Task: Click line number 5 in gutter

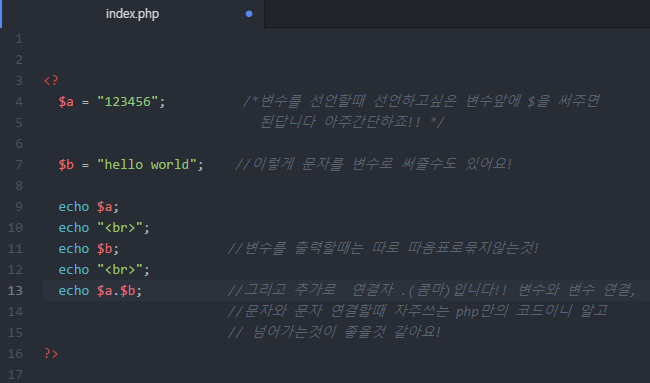Action: coord(19,123)
